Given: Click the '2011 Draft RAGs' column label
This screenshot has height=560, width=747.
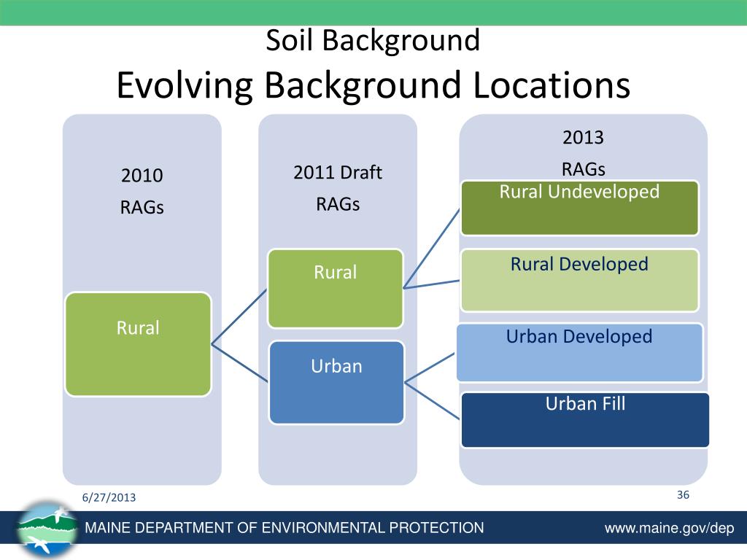Looking at the screenshot, I should pos(338,188).
